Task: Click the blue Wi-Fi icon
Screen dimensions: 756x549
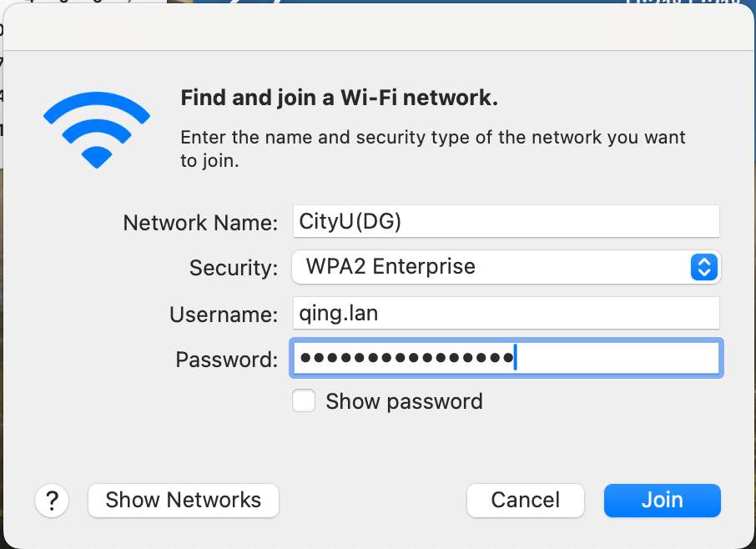Action: [97, 128]
